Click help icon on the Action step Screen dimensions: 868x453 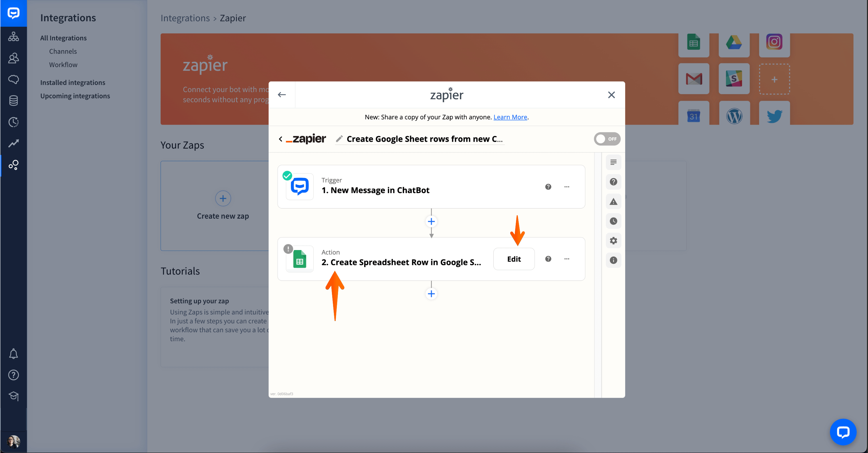tap(548, 259)
